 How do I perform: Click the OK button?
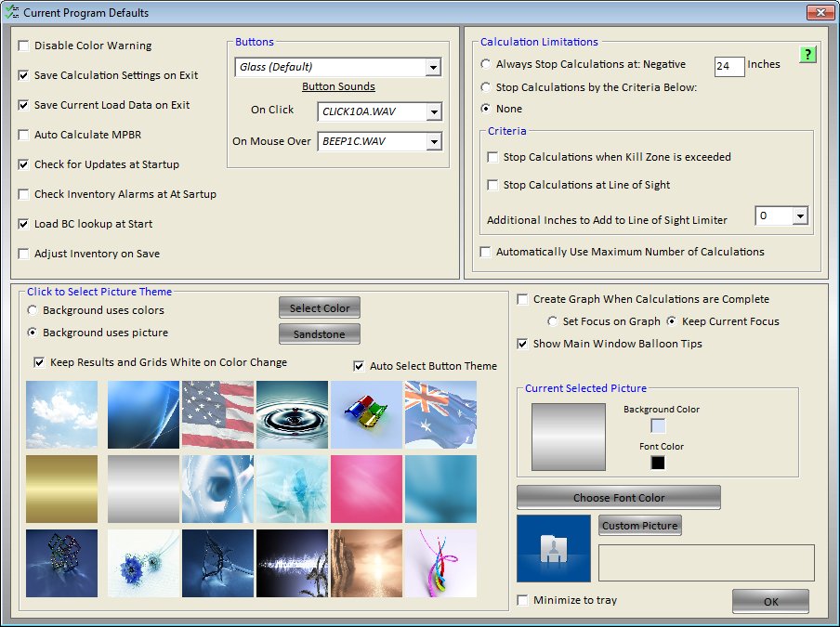click(x=770, y=601)
